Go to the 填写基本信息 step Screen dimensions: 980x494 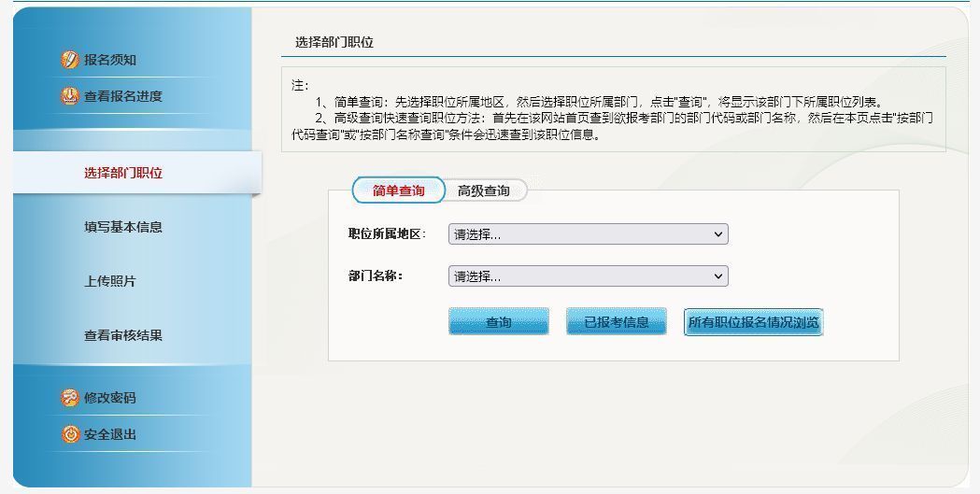pyautogui.click(x=123, y=227)
